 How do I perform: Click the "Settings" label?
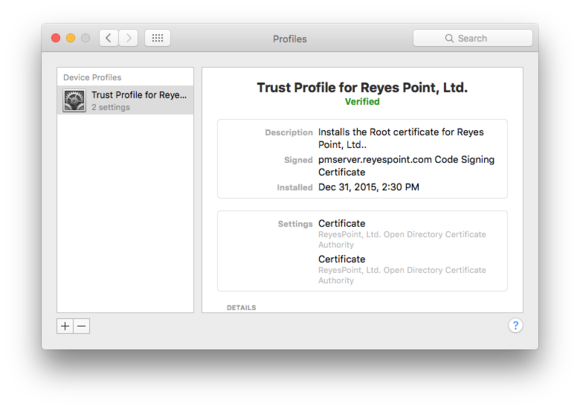click(295, 224)
